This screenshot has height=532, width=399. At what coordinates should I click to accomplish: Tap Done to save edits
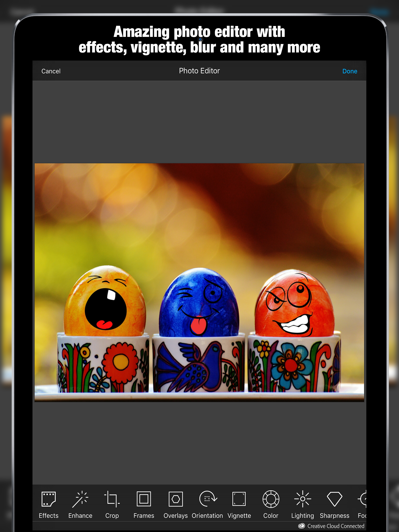pos(350,71)
